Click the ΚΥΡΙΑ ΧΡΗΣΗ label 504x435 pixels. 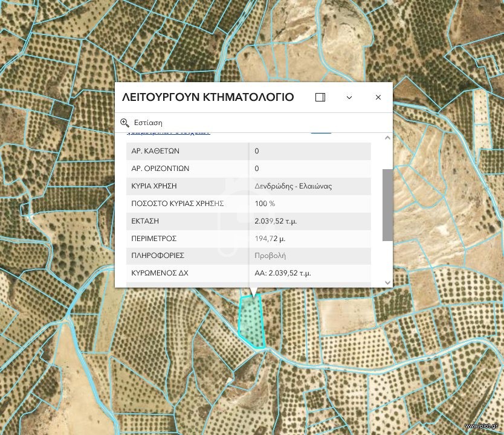[154, 186]
